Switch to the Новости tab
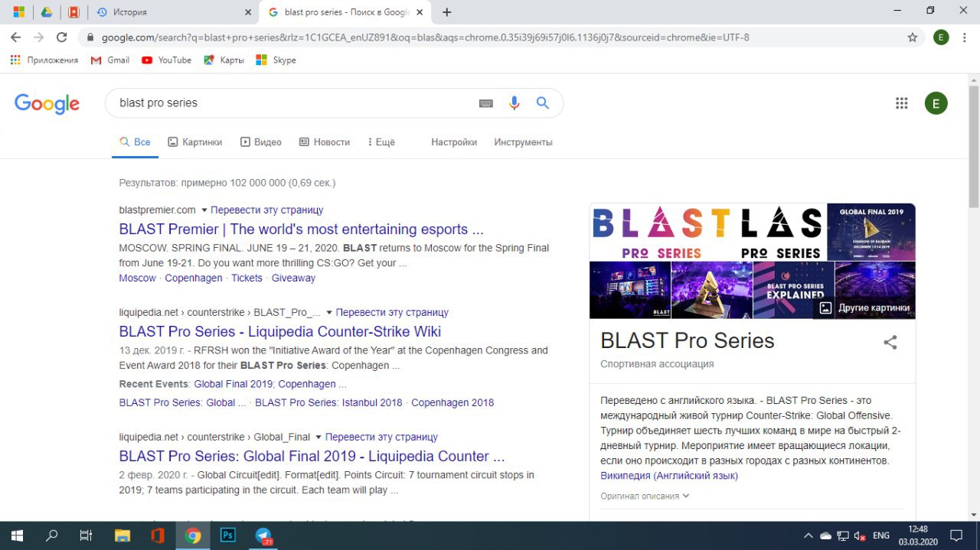This screenshot has width=980, height=550. (325, 142)
